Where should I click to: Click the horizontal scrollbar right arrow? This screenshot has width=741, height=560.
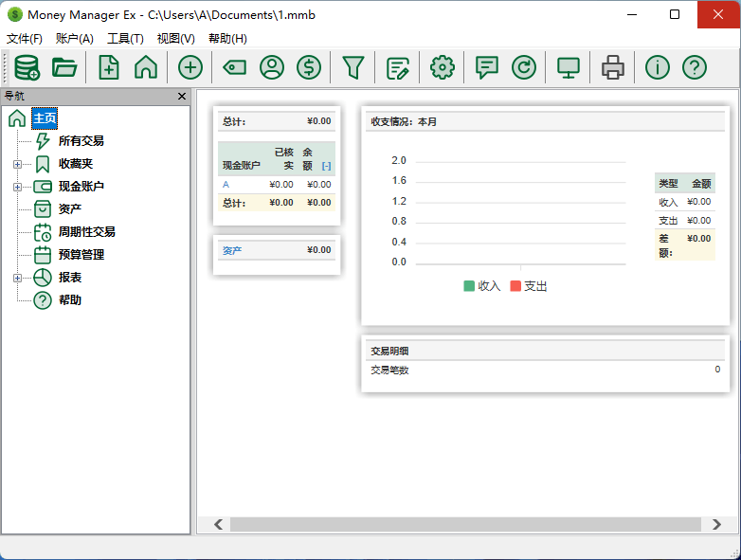[717, 524]
